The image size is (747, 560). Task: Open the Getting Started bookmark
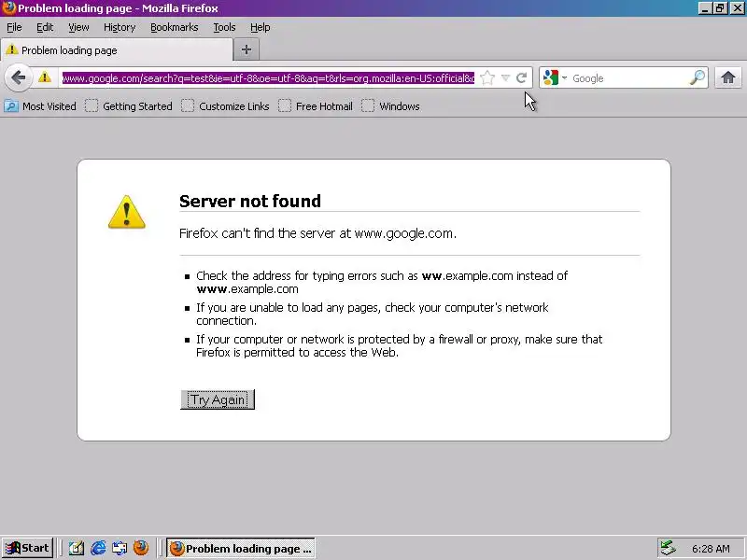pyautogui.click(x=129, y=106)
